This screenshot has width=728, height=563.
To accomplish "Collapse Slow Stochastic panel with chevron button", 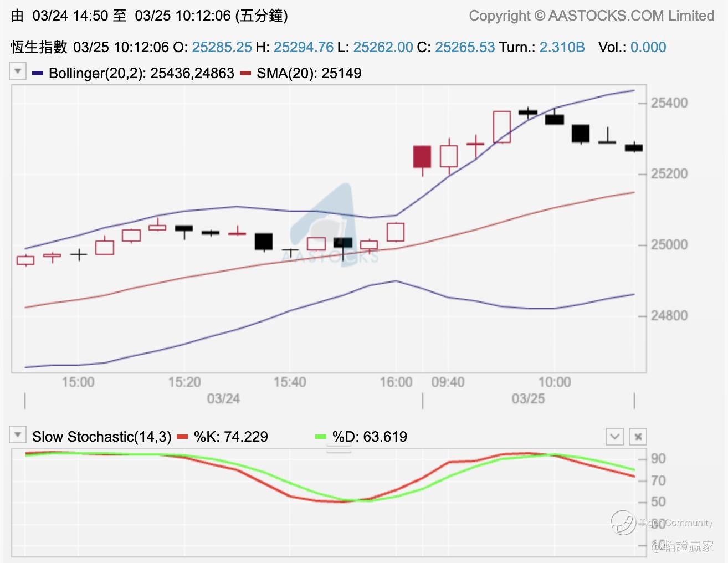I will click(615, 437).
